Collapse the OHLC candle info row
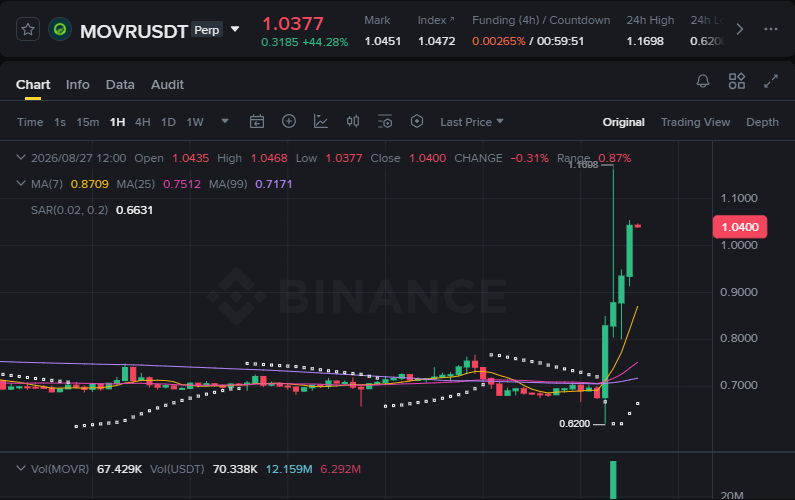Image resolution: width=795 pixels, height=500 pixels. click(x=21, y=158)
